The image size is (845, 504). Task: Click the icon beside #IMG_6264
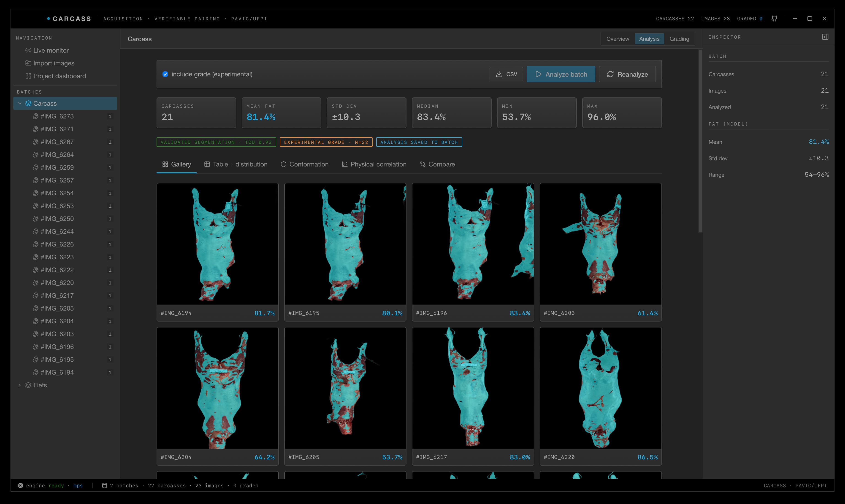(x=35, y=155)
